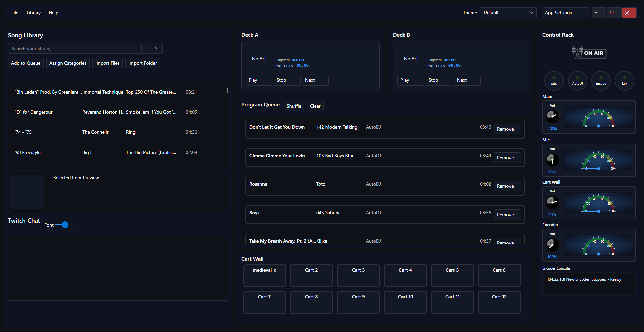Toggle the Talk microphone button
The height and width of the screenshot is (332, 644).
coord(624,81)
